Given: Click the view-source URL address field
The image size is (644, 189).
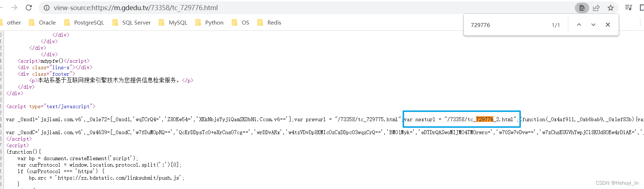Looking at the screenshot, I should coord(136,8).
